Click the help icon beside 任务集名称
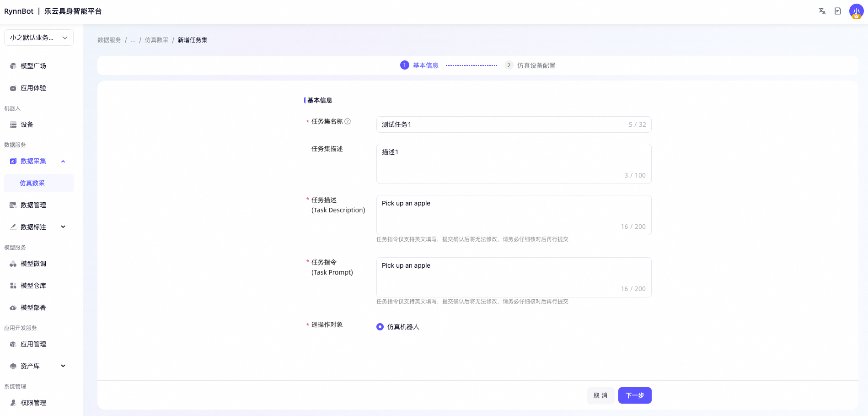868x416 pixels. 348,121
